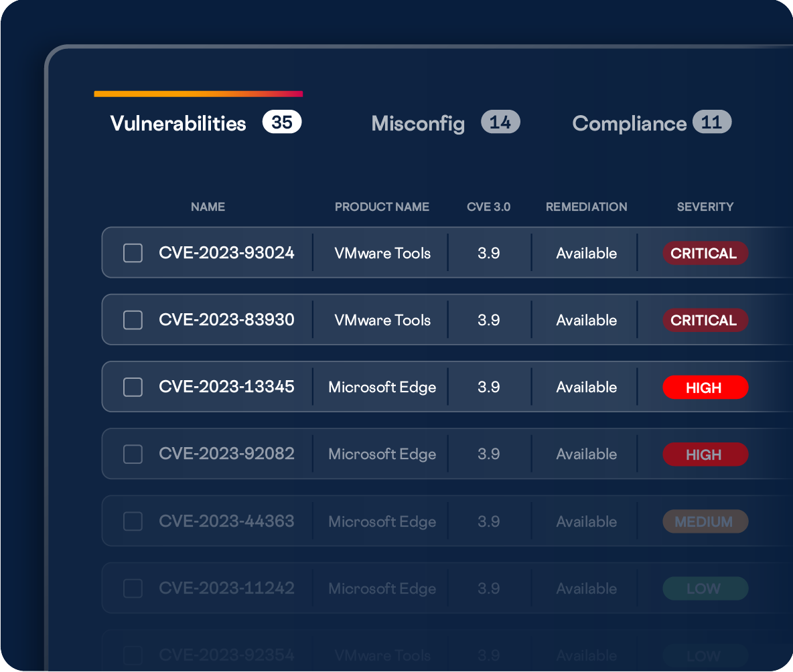Screen dimensions: 793x672
Task: Click the Misconfig count badge 14
Action: pos(500,122)
